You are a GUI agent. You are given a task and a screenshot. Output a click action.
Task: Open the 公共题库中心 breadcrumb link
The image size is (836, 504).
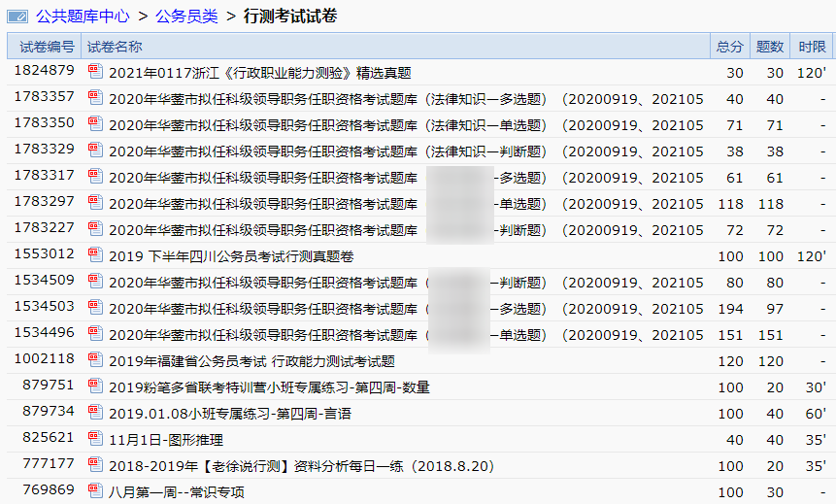pos(83,17)
